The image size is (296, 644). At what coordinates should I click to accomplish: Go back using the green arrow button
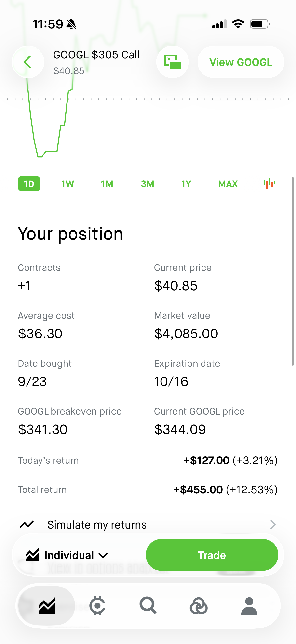(x=28, y=62)
